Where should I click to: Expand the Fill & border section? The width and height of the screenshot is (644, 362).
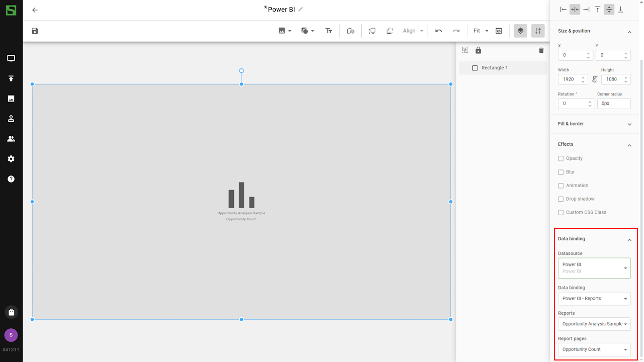(594, 124)
